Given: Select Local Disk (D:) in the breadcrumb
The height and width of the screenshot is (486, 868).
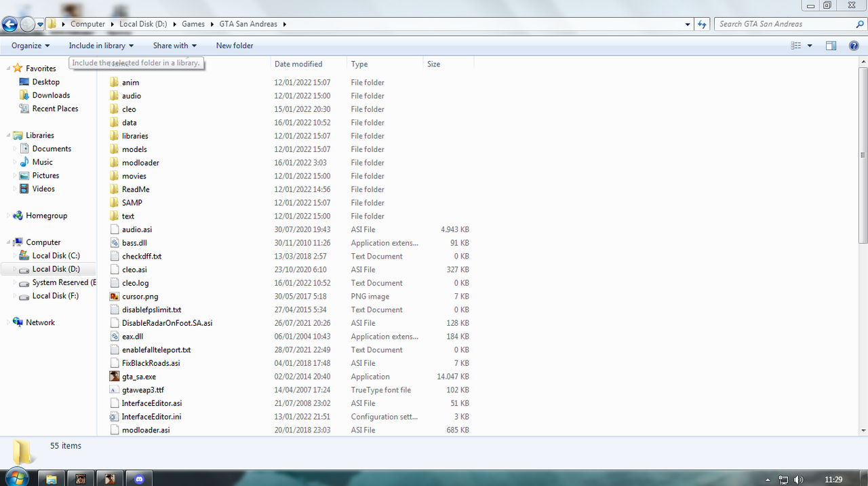Looking at the screenshot, I should click(x=143, y=24).
